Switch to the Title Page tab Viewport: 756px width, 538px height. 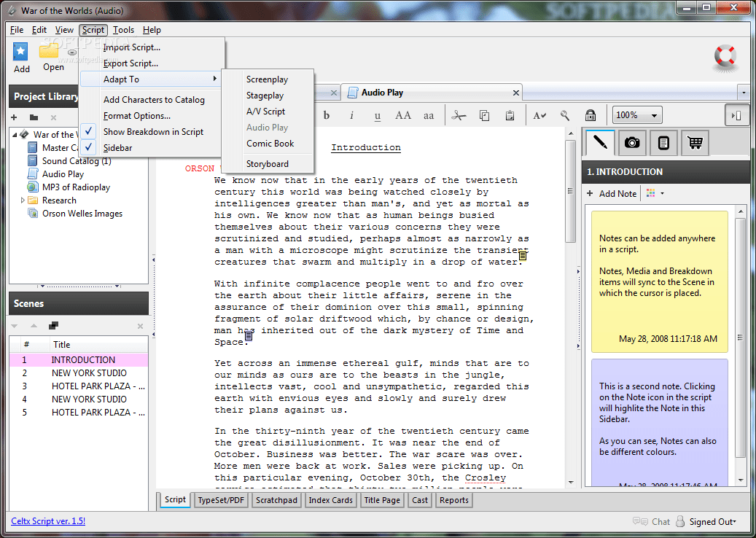[382, 500]
